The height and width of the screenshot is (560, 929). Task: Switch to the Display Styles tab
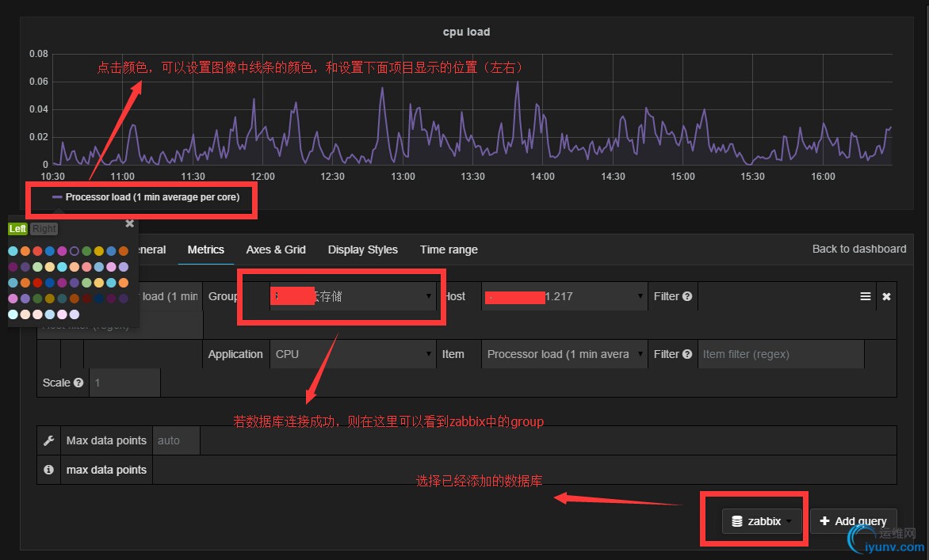[362, 250]
